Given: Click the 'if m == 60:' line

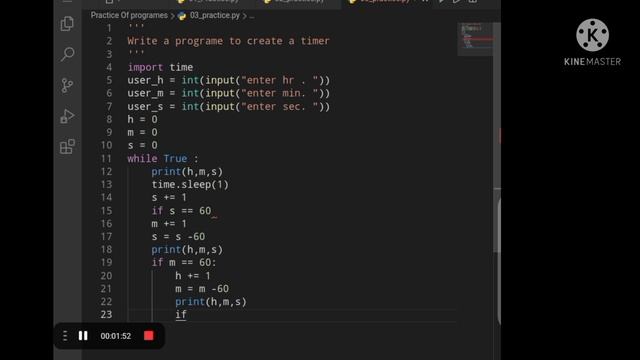Looking at the screenshot, I should (184, 262).
